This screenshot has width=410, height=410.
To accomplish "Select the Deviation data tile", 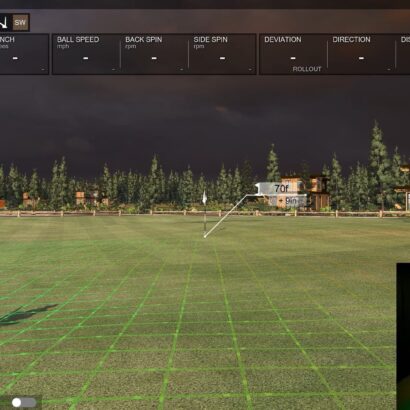I will pyautogui.click(x=293, y=54).
